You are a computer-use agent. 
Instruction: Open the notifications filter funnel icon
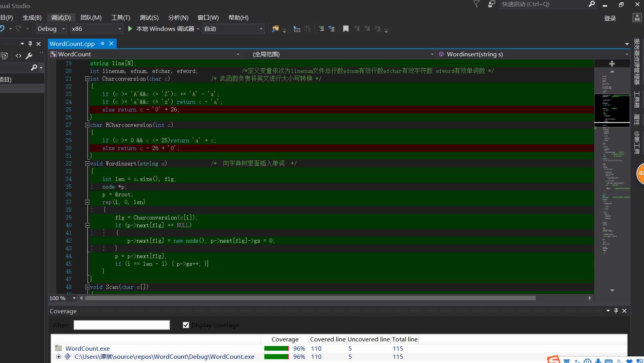[476, 4]
